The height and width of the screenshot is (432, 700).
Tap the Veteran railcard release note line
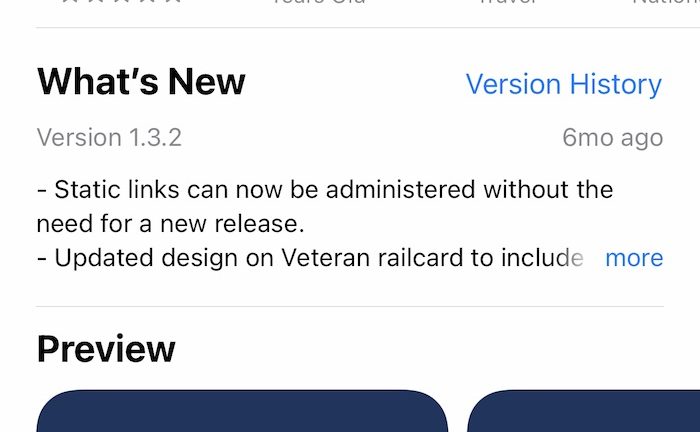(x=310, y=258)
